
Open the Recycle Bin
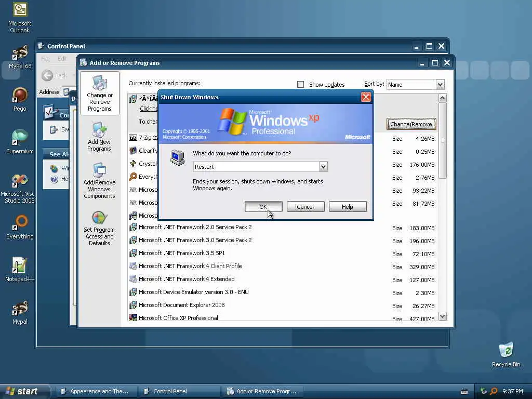(x=506, y=354)
